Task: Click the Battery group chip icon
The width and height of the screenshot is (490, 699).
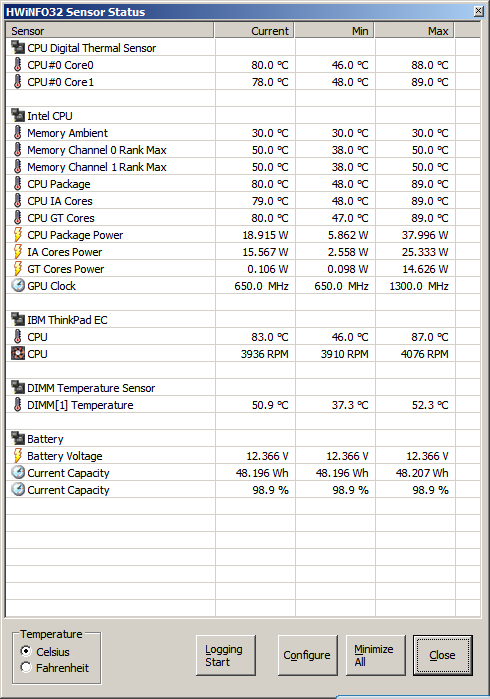Action: click(18, 439)
